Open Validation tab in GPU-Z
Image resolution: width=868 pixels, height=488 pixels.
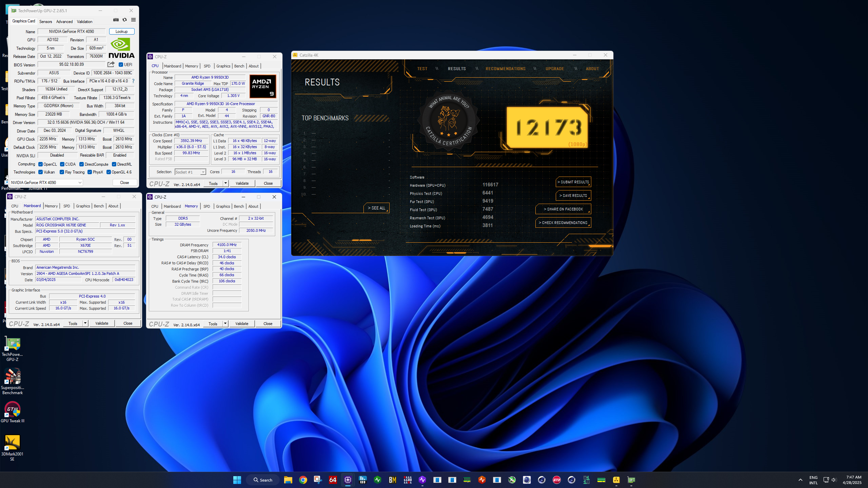tap(84, 22)
